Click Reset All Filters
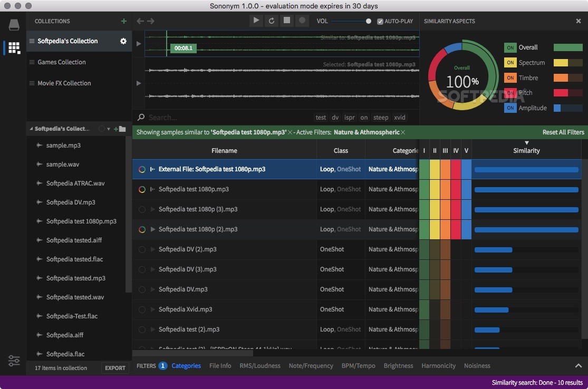Viewport: 588px width, 389px height. click(563, 132)
